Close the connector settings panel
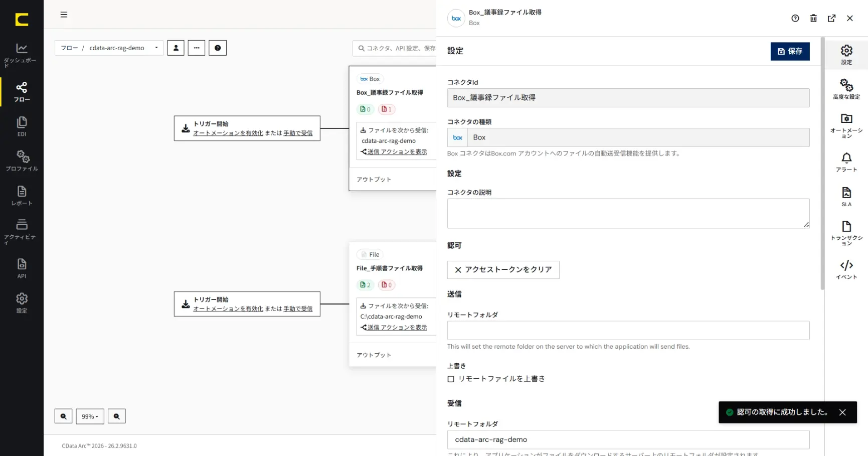 click(849, 18)
